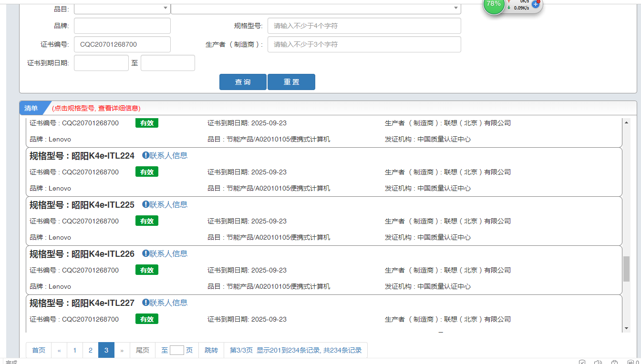
Task: Click the page number input box
Action: (x=177, y=350)
